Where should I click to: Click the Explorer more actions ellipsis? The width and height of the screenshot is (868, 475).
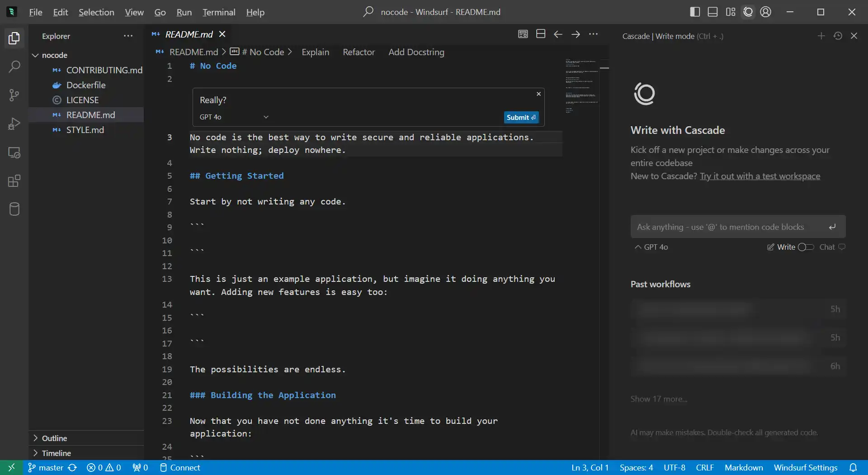(128, 36)
